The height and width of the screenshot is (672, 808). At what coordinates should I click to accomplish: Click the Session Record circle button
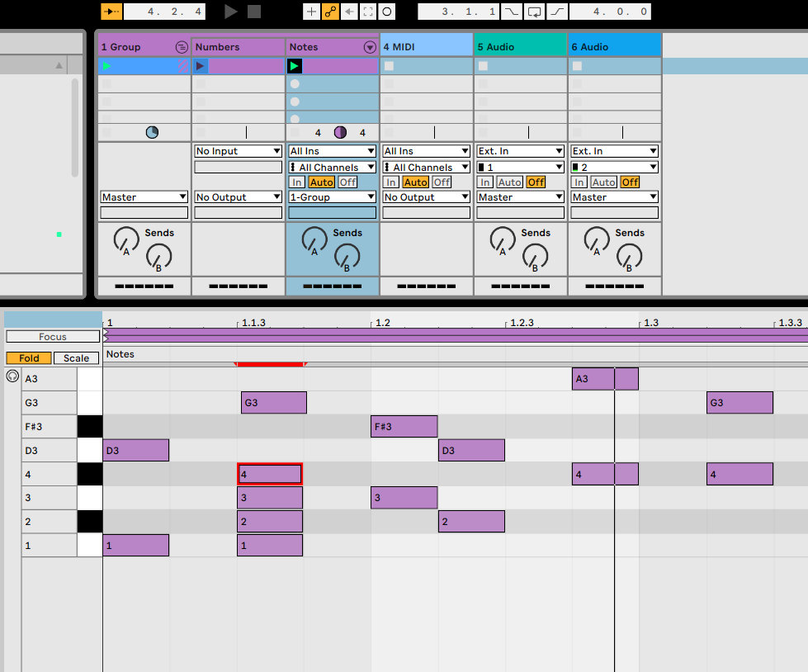click(387, 12)
